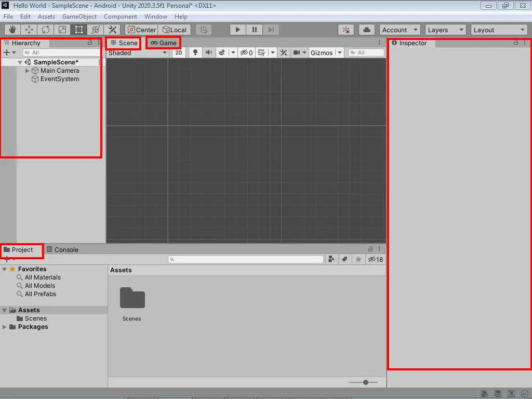Toggle scene grid visibility
The image size is (532, 399).
262,52
